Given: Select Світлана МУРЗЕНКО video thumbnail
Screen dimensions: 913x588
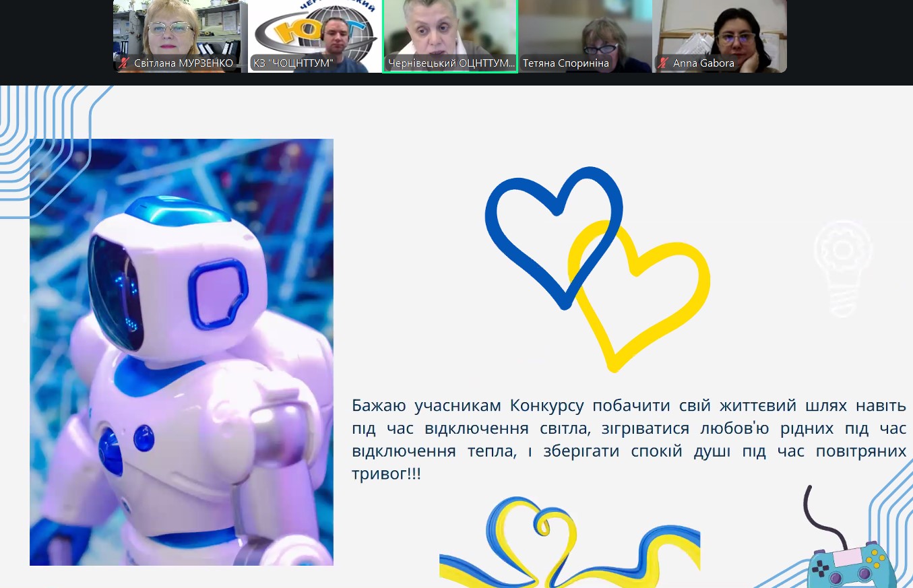Looking at the screenshot, I should click(x=180, y=30).
